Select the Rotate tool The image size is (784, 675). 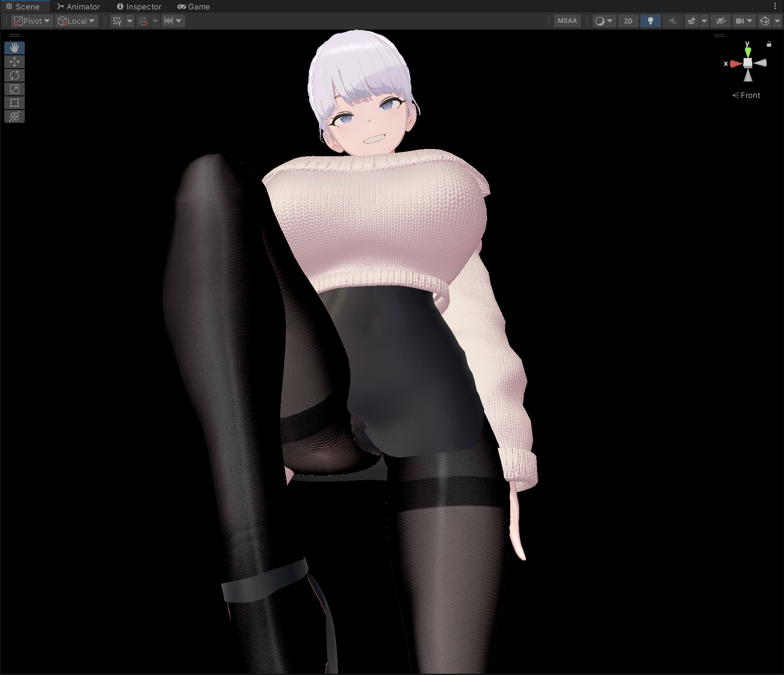[15, 75]
